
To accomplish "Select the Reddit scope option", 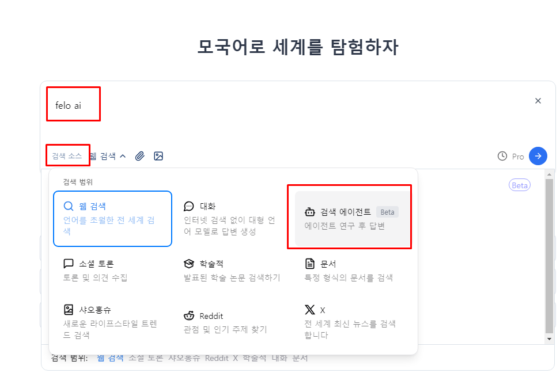I will 233,322.
